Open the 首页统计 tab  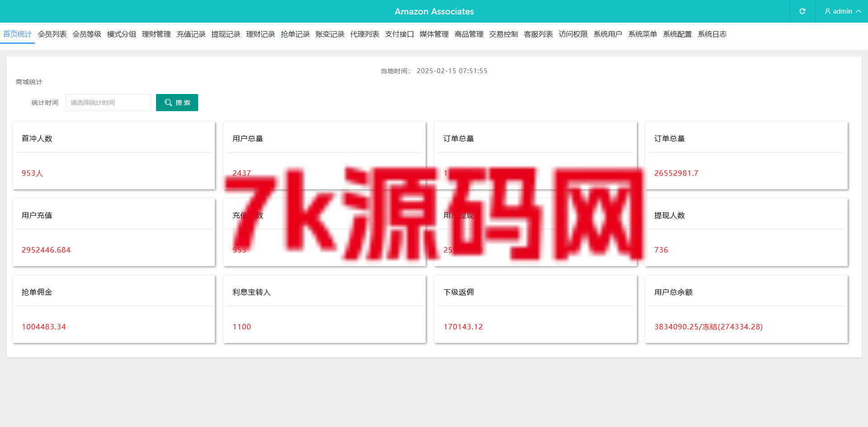17,34
